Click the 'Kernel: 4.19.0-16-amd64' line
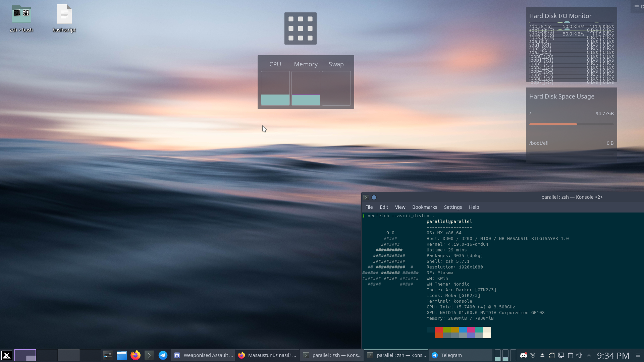This screenshot has width=644, height=362. pos(458,244)
